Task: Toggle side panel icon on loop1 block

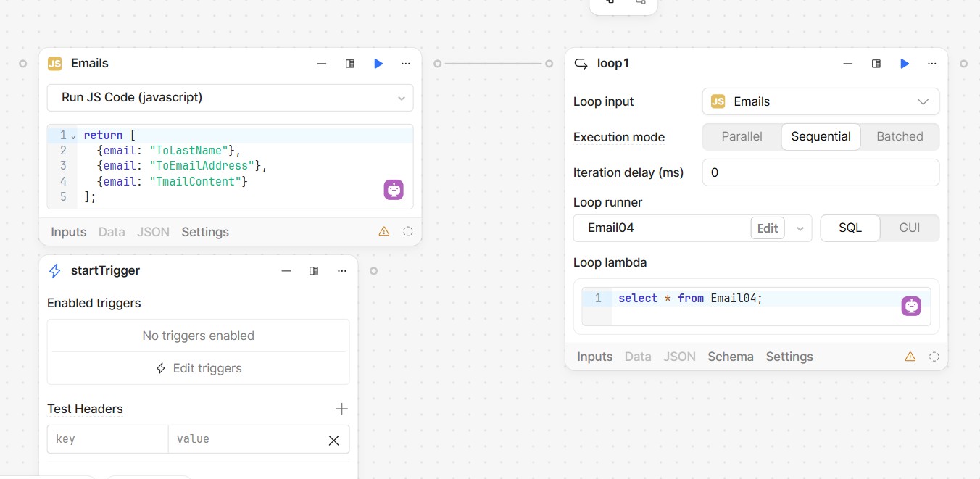Action: click(x=876, y=64)
